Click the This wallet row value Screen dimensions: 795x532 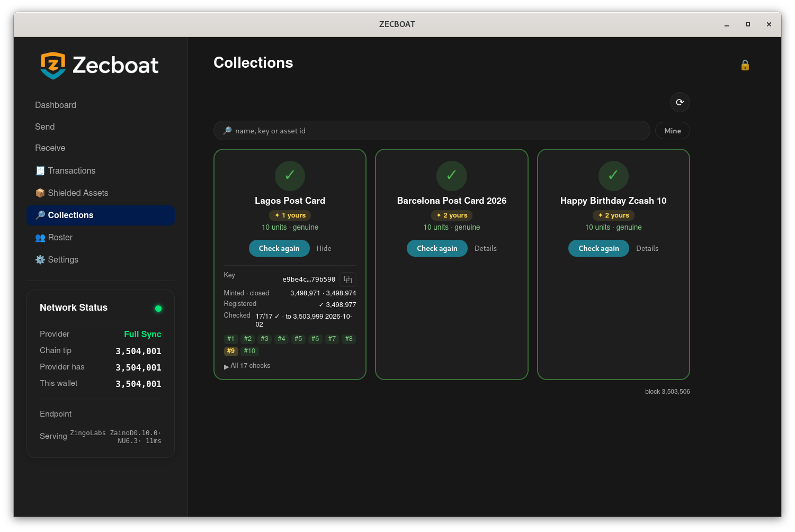point(138,384)
